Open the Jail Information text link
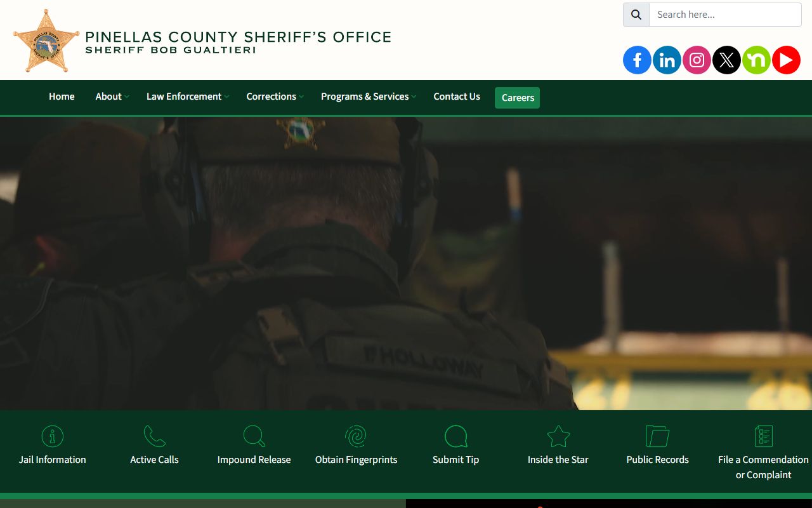812x508 pixels. click(x=53, y=460)
